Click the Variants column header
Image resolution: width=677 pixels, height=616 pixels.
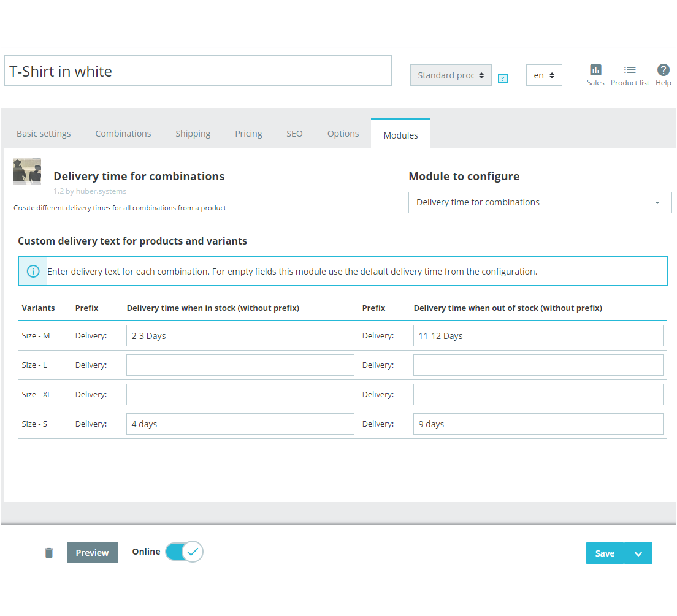coord(39,308)
